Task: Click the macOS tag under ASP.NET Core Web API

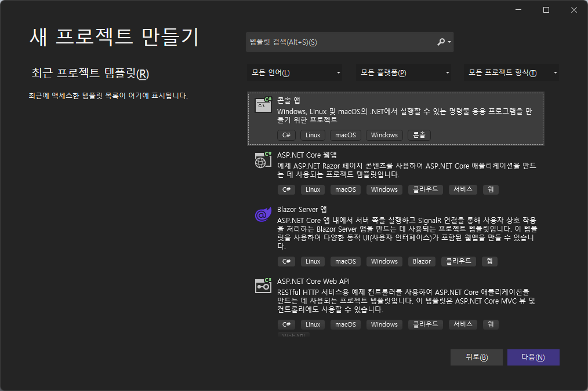Action: coord(346,325)
